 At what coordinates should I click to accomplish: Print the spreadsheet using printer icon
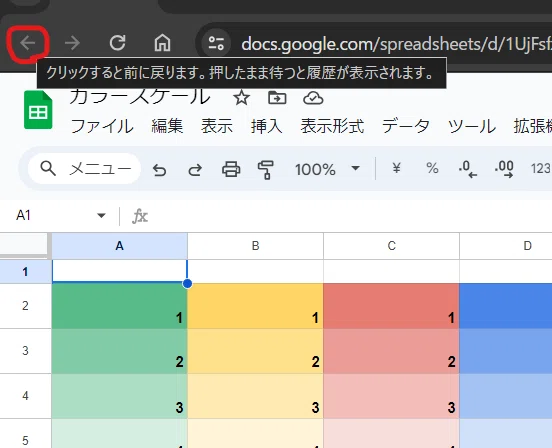coord(231,169)
